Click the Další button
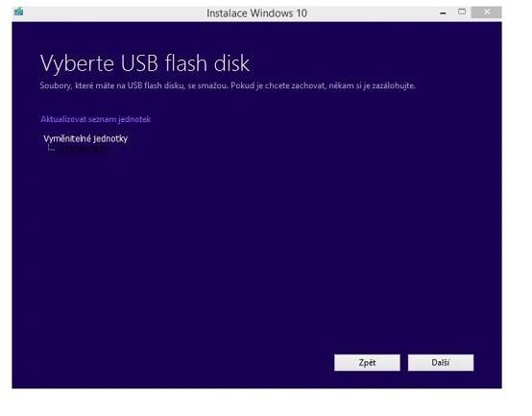The height and width of the screenshot is (416, 532). tap(441, 363)
